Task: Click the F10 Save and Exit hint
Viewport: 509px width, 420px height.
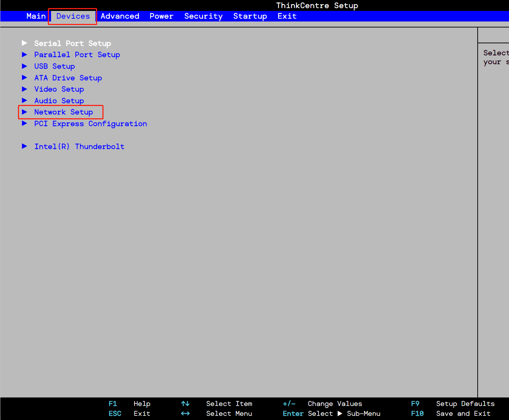Action: point(451,414)
